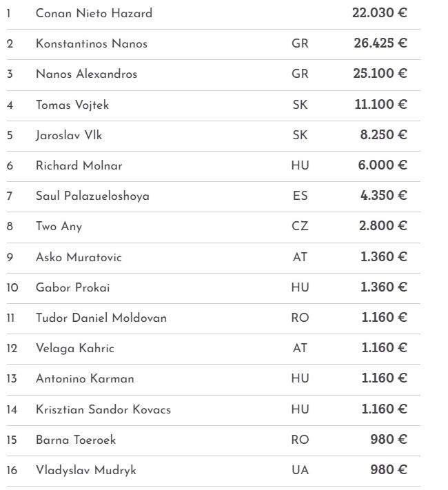Select Velaga Kahric in the table
Viewport: 448px width, 490px height.
75,348
